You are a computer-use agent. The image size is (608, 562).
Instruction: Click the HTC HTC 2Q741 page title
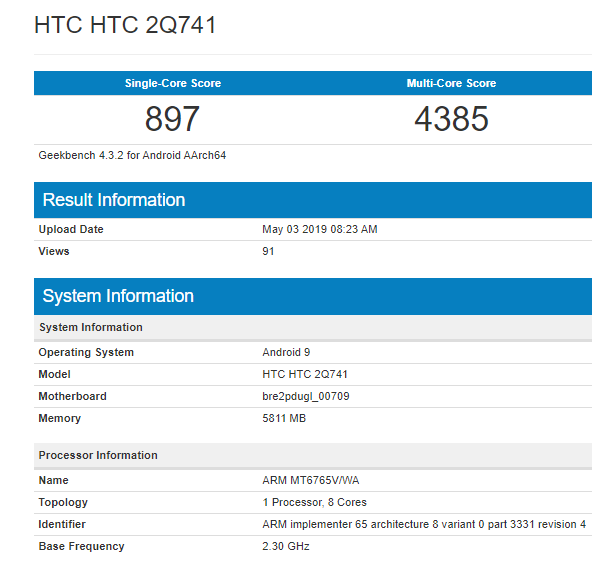pyautogui.click(x=125, y=25)
